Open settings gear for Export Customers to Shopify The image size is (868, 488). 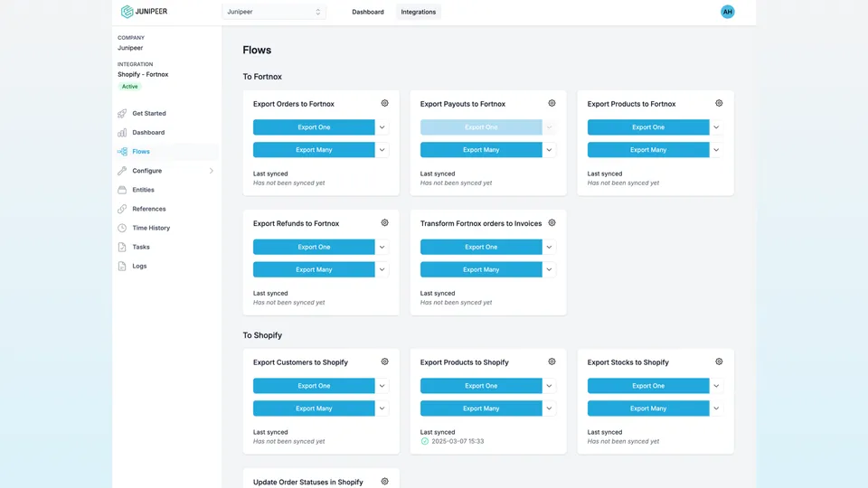coord(385,361)
